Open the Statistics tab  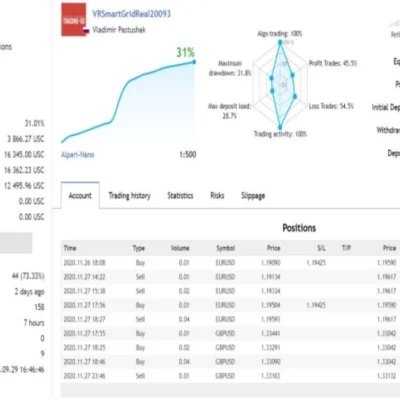click(x=180, y=196)
